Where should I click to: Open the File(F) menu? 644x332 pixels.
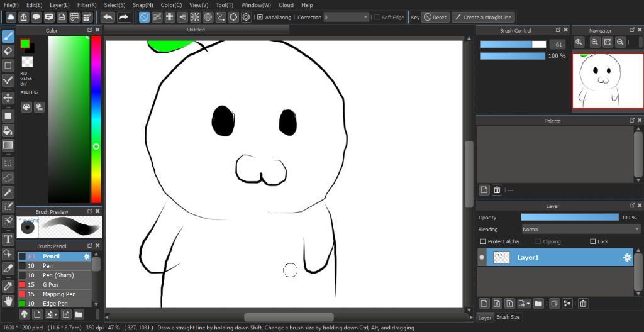click(x=11, y=5)
